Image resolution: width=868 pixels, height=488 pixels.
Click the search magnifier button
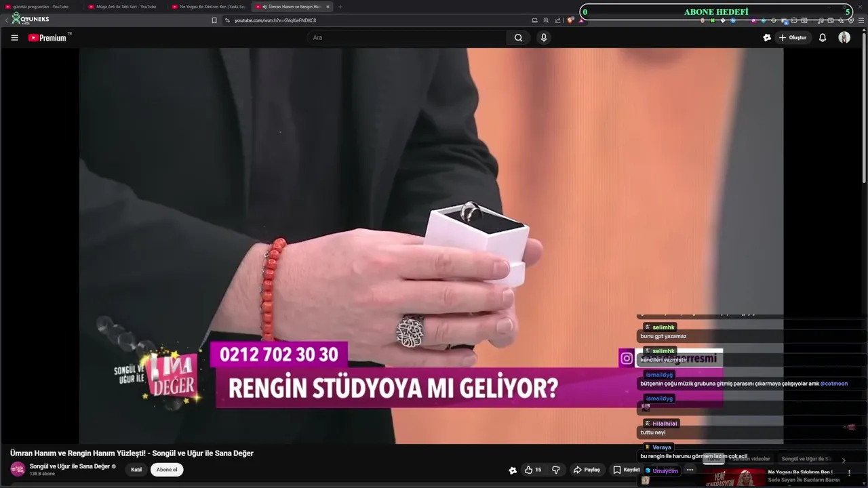coord(518,38)
